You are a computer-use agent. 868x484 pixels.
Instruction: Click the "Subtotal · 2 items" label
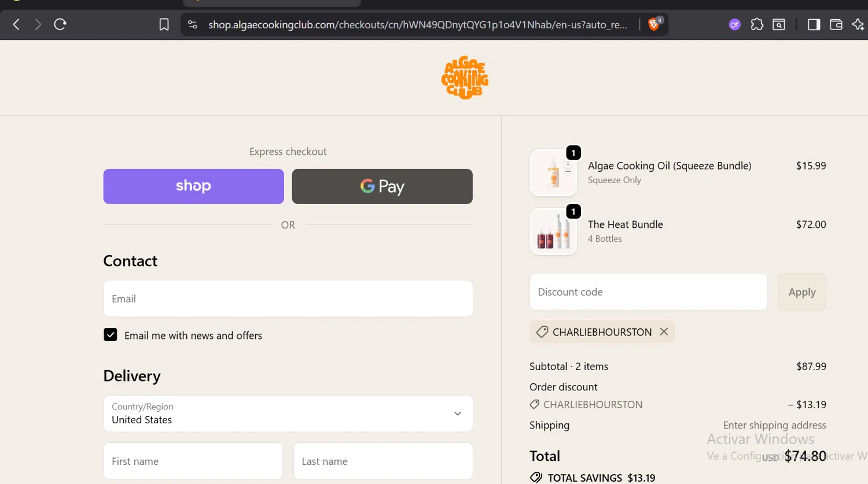(569, 366)
